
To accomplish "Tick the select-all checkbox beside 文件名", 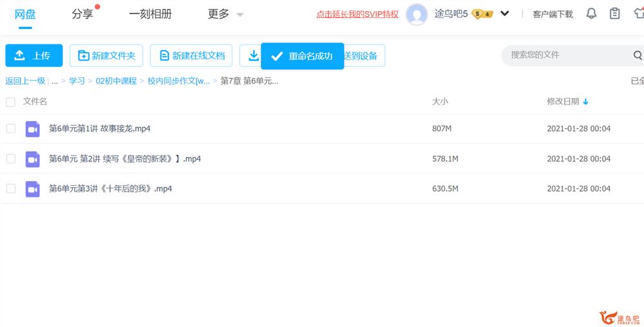I will pos(11,102).
